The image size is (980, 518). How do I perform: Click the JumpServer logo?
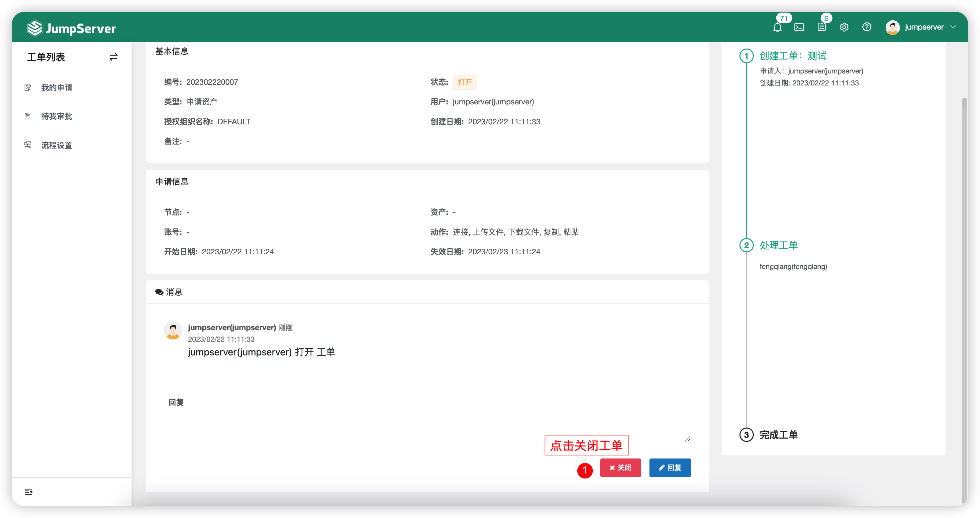click(72, 28)
